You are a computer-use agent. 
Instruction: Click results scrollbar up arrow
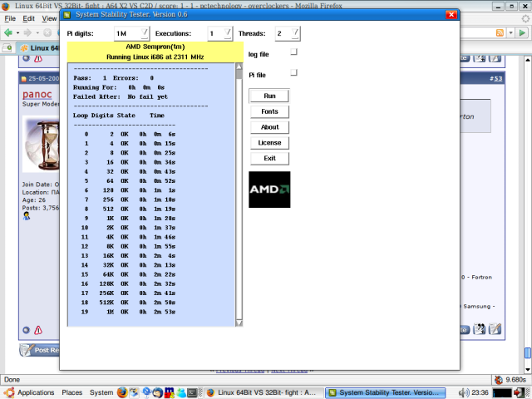click(239, 66)
